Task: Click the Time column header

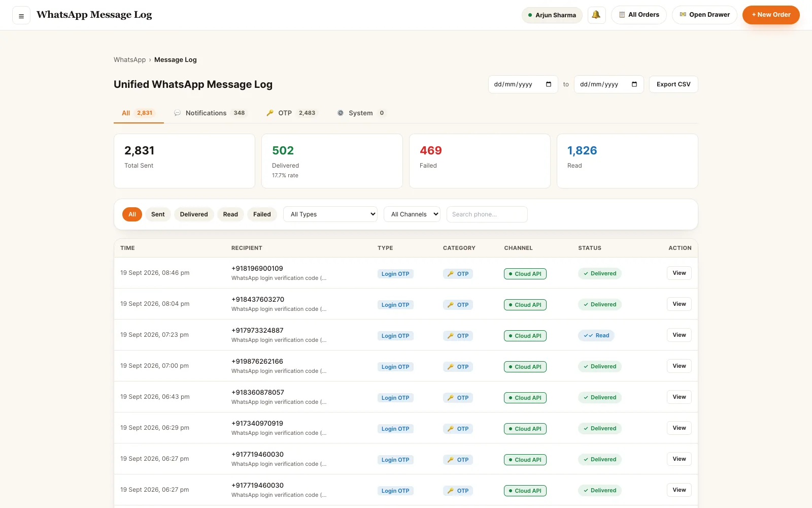Action: tap(127, 248)
